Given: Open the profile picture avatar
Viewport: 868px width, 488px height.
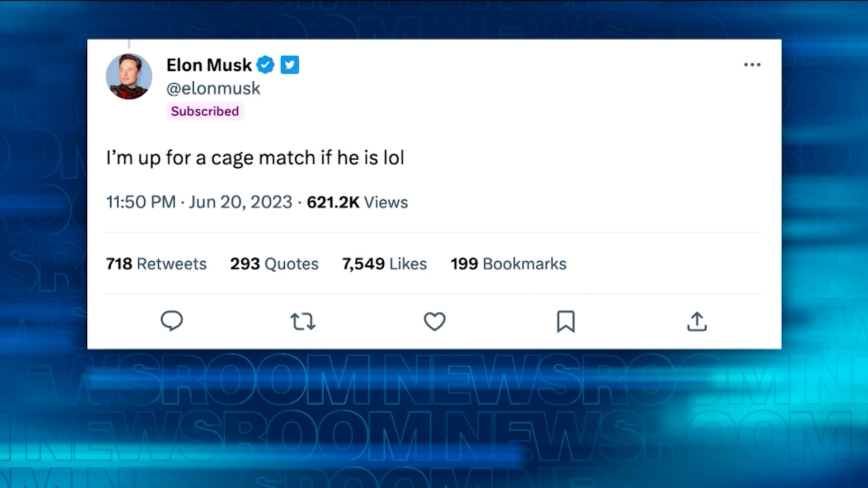Looking at the screenshot, I should 129,76.
